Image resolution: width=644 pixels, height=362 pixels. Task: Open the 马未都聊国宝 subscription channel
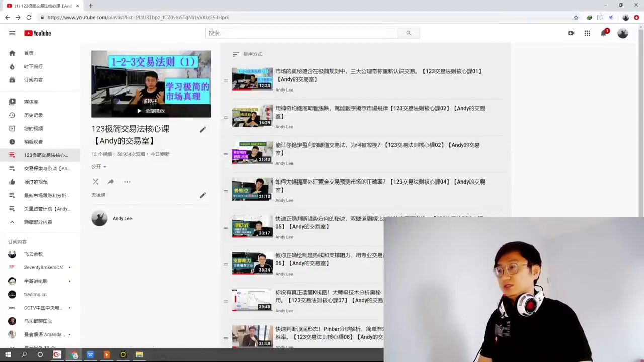click(40, 321)
